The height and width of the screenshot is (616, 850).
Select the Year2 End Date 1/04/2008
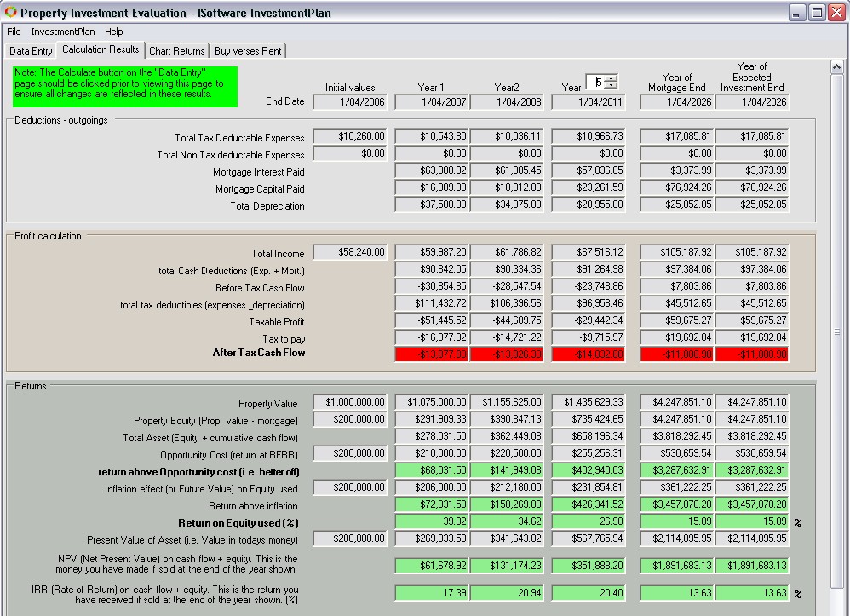coord(507,102)
